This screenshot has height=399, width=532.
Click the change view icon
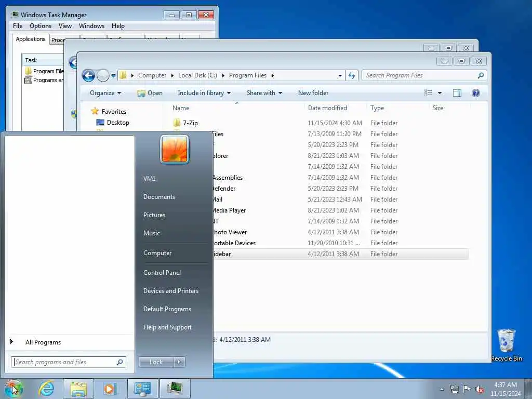(429, 93)
